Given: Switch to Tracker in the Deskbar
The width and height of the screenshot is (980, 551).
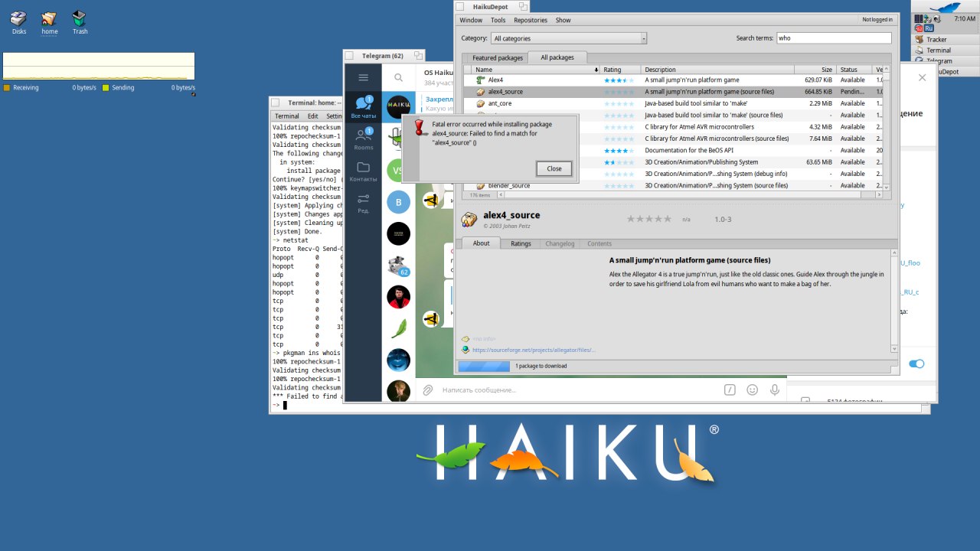Looking at the screenshot, I should (x=946, y=39).
